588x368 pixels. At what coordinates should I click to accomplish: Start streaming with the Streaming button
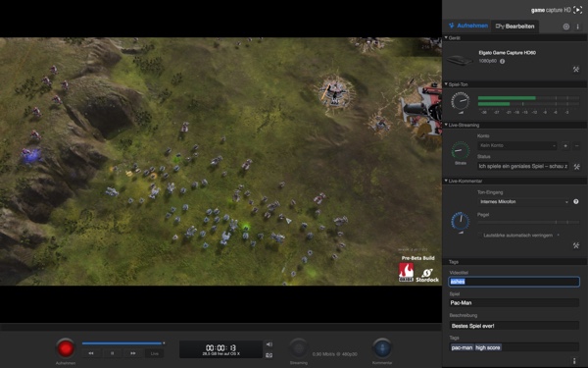click(x=299, y=348)
